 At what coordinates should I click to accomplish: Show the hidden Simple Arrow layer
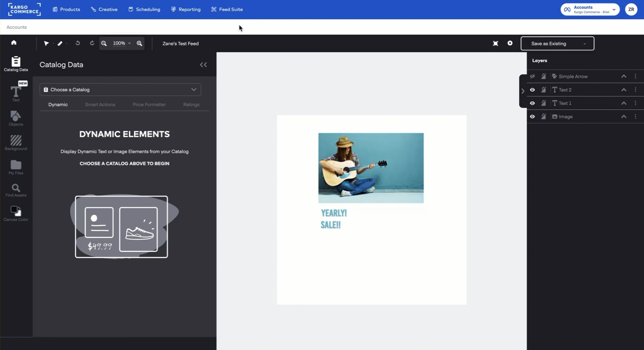point(532,76)
